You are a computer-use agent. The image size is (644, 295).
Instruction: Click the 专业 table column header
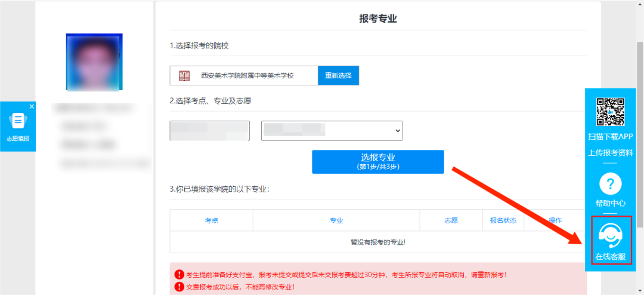pos(336,220)
